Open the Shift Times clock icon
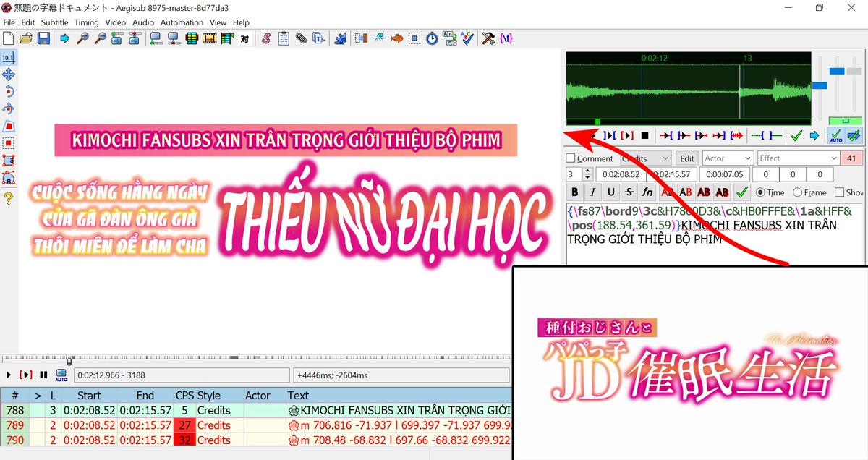The image size is (868, 460). click(432, 38)
